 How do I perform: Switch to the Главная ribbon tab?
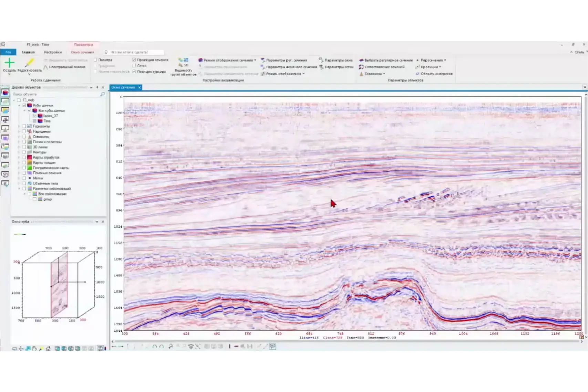pos(28,52)
